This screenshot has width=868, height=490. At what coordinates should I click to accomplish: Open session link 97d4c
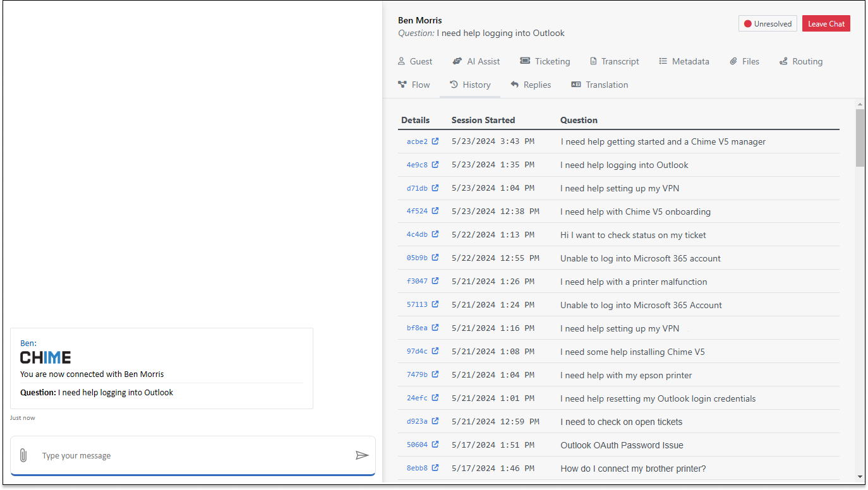[417, 352]
